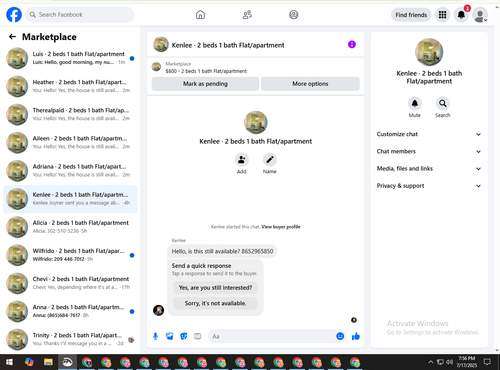The image size is (500, 370).
Task: Click the Search Facebook field
Action: tap(80, 15)
